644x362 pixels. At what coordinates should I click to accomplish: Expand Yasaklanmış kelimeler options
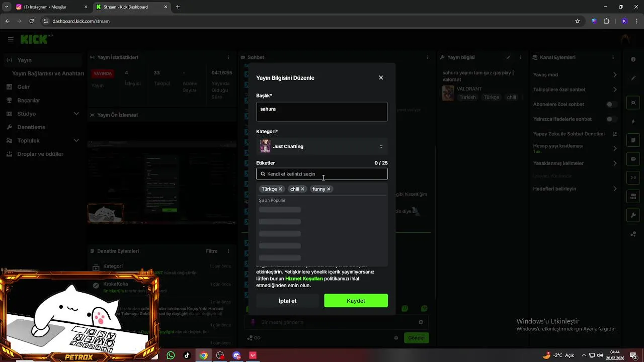615,163
